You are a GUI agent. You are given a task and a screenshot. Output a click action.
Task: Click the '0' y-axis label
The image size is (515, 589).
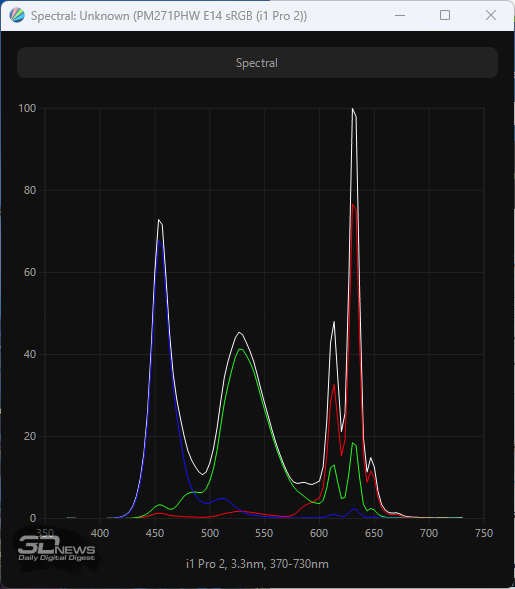click(33, 518)
